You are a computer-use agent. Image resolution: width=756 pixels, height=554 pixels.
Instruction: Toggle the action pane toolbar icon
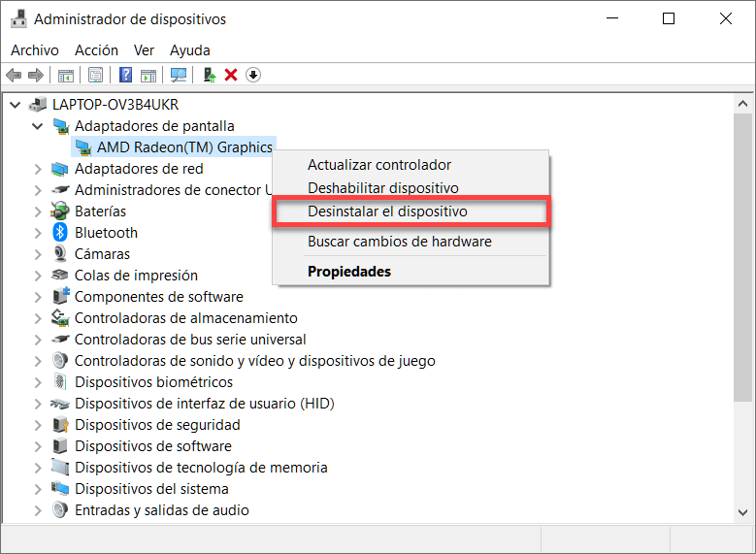148,76
